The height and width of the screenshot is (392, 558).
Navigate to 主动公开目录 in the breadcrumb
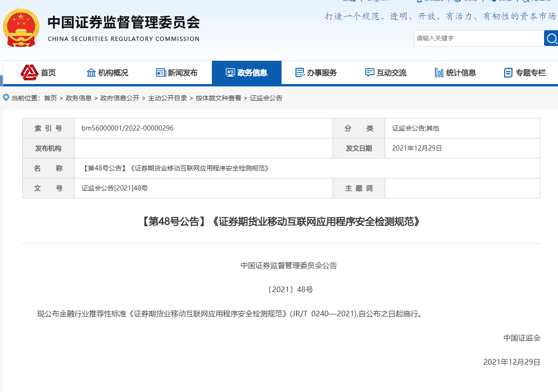(167, 98)
